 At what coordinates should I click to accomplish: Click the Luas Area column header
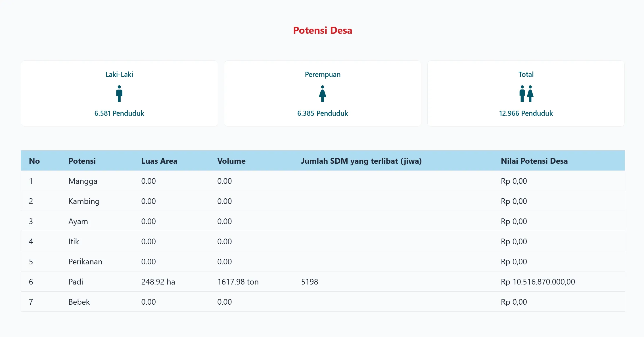point(159,161)
